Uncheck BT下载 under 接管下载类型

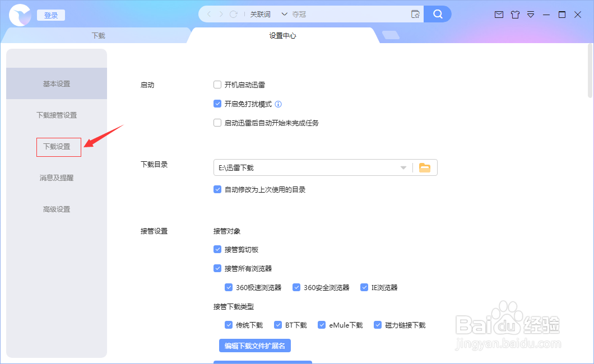tap(278, 325)
